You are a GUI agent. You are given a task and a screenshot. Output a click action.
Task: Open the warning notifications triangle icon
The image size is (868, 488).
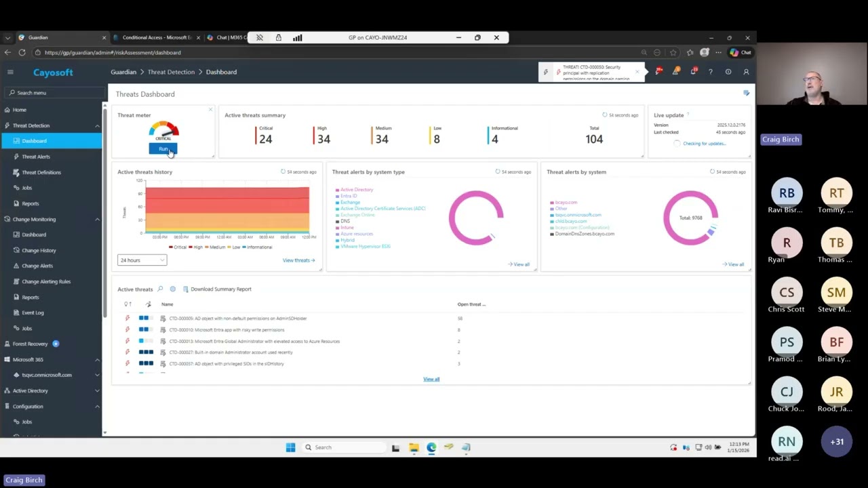[675, 72]
